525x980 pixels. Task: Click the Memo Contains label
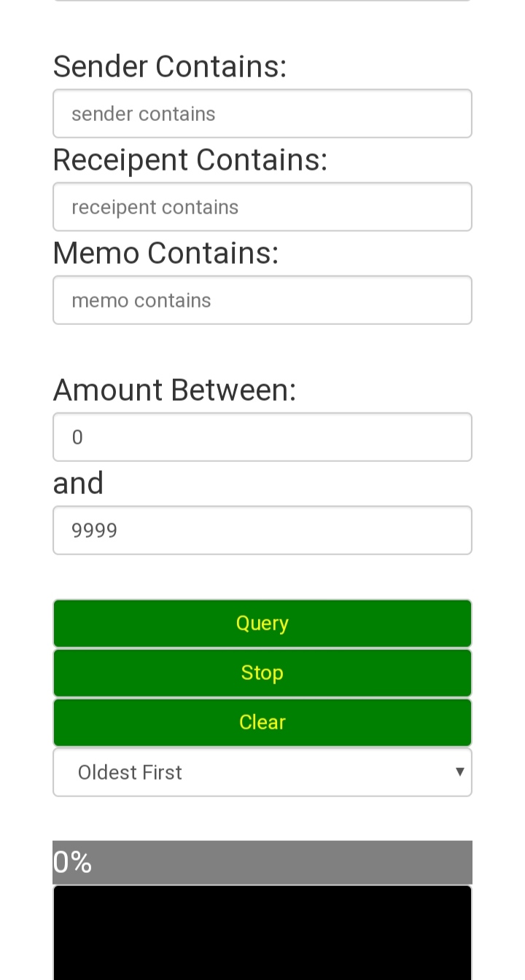coord(166,253)
